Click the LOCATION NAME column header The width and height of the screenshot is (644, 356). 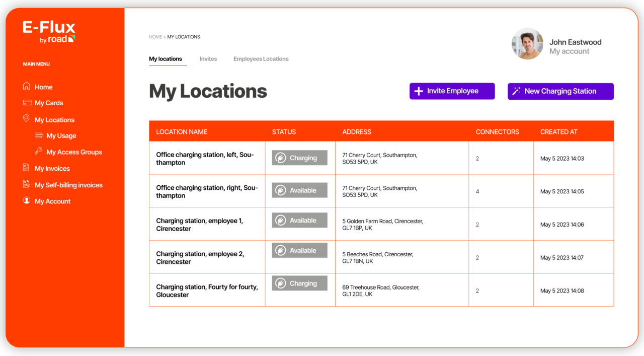[182, 132]
